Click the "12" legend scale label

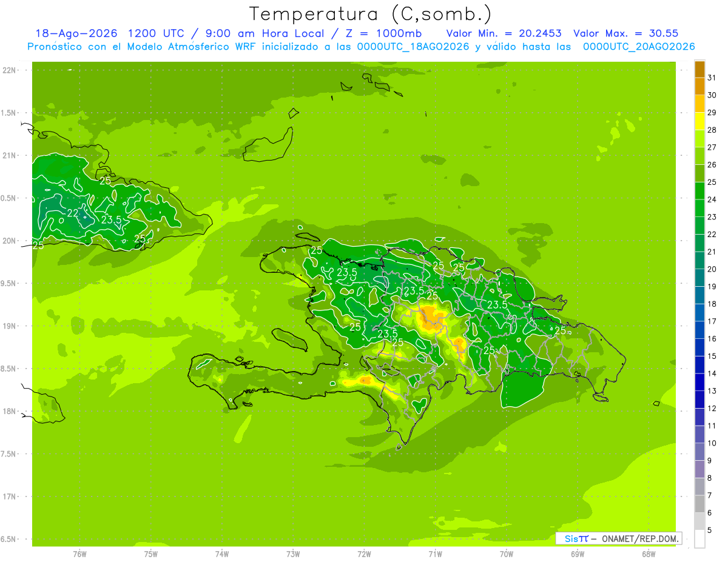click(712, 409)
